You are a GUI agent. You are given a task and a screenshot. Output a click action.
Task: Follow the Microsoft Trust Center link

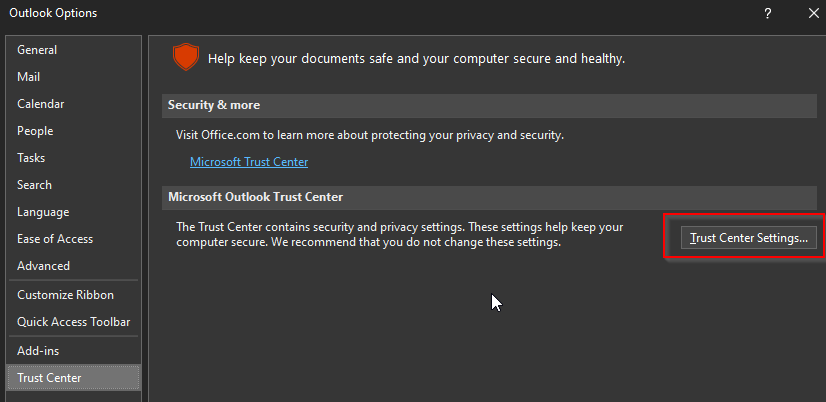tap(249, 162)
